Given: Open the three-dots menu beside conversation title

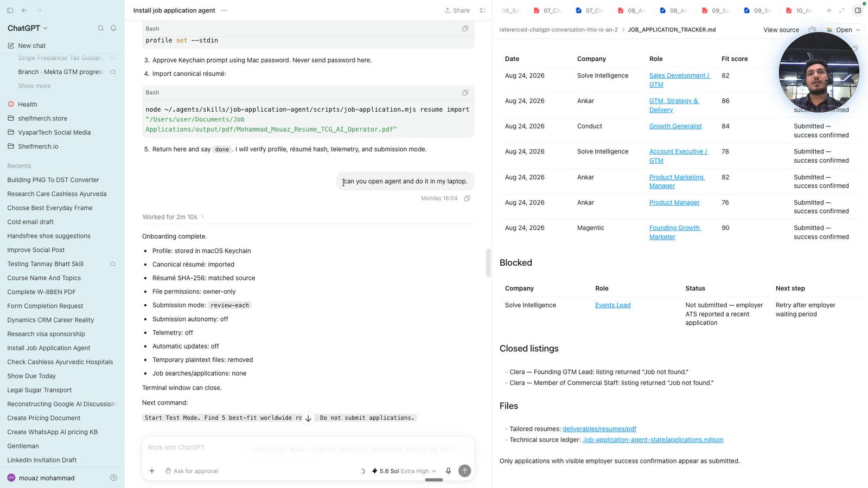Looking at the screenshot, I should coord(224,10).
